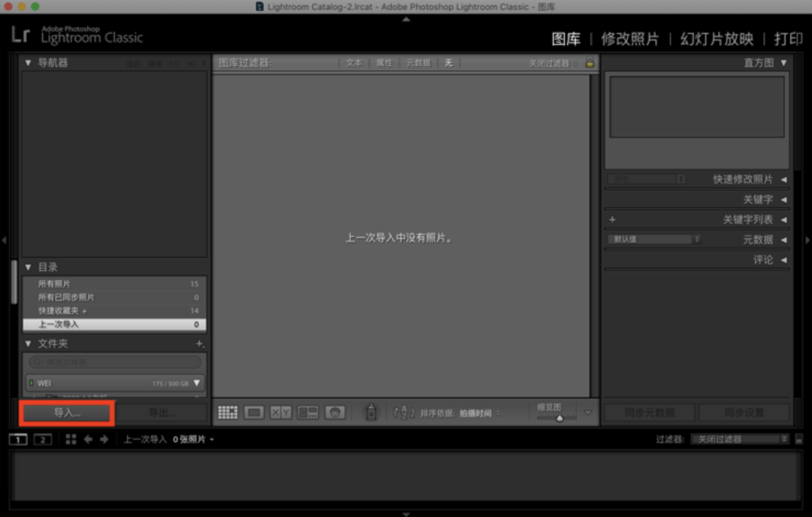Image resolution: width=812 pixels, height=517 pixels.
Task: Expand the 快速修改照片 quick develop panel
Action: (x=783, y=180)
